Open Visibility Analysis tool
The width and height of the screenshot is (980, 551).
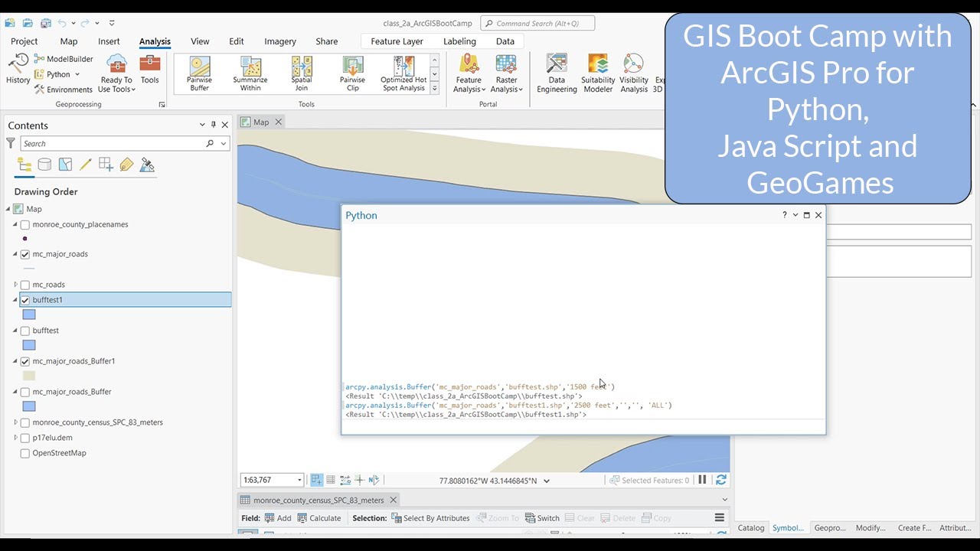634,73
